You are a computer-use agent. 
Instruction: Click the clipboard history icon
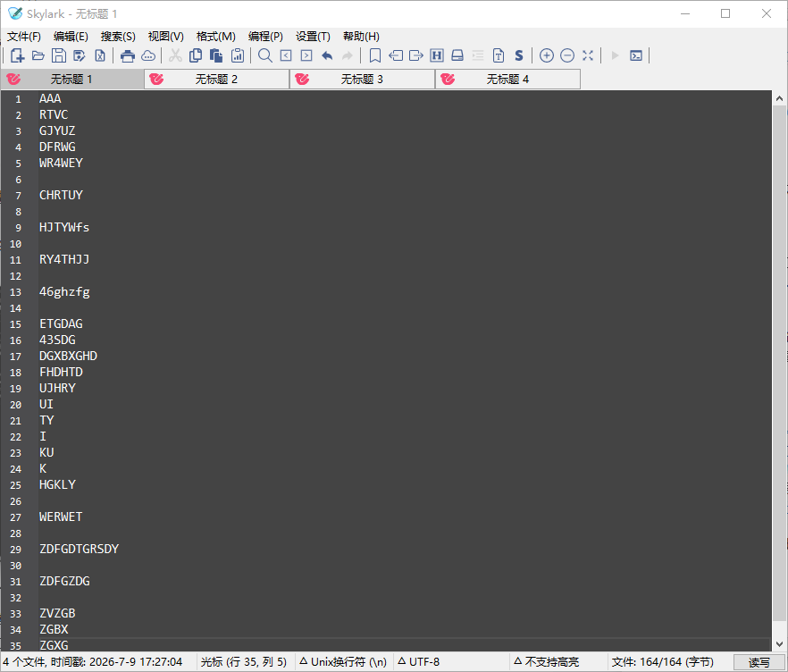coord(238,55)
